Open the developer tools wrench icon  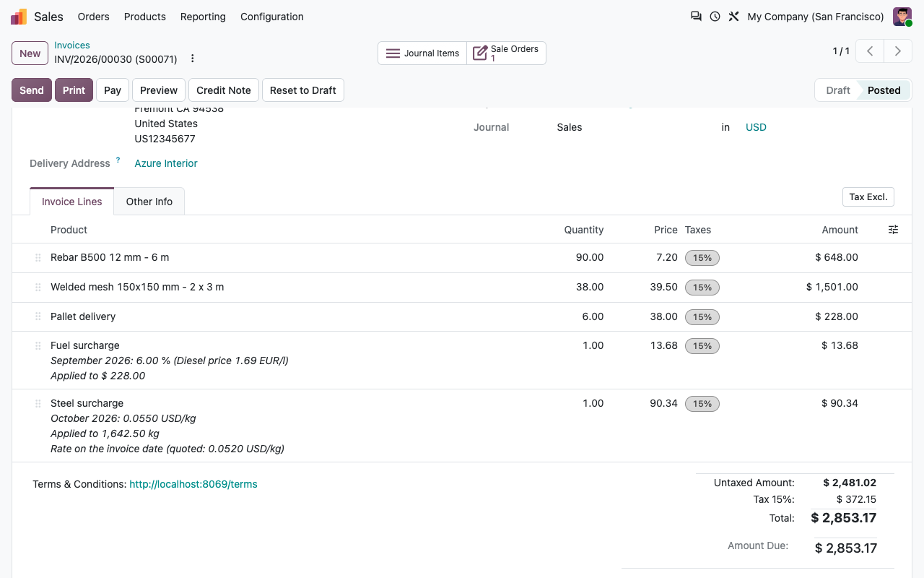(x=733, y=17)
